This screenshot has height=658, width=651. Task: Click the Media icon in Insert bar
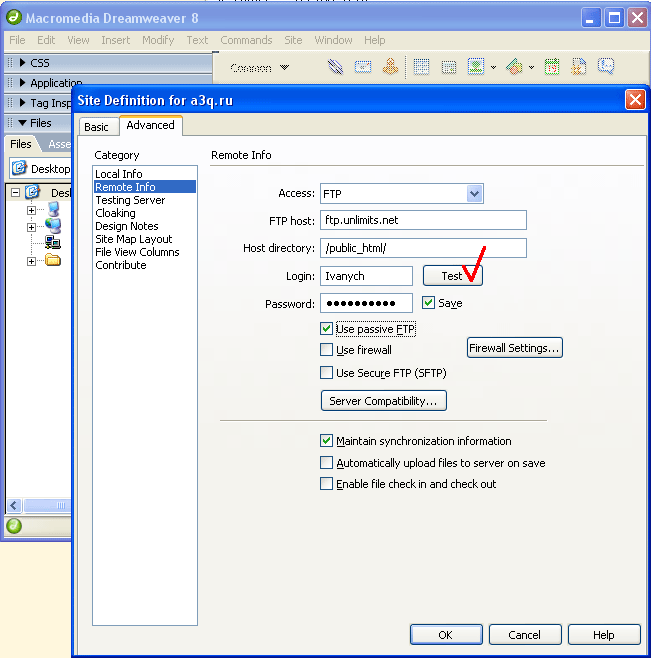[x=514, y=67]
